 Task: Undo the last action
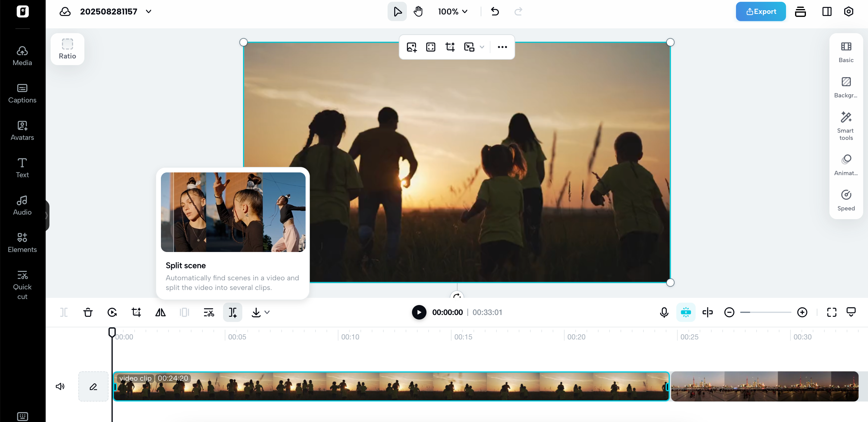tap(495, 11)
